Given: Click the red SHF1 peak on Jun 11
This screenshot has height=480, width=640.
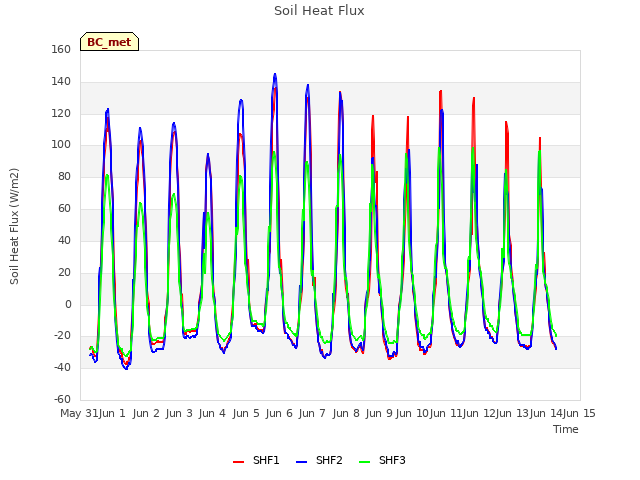Looking at the screenshot, I should click(473, 98).
